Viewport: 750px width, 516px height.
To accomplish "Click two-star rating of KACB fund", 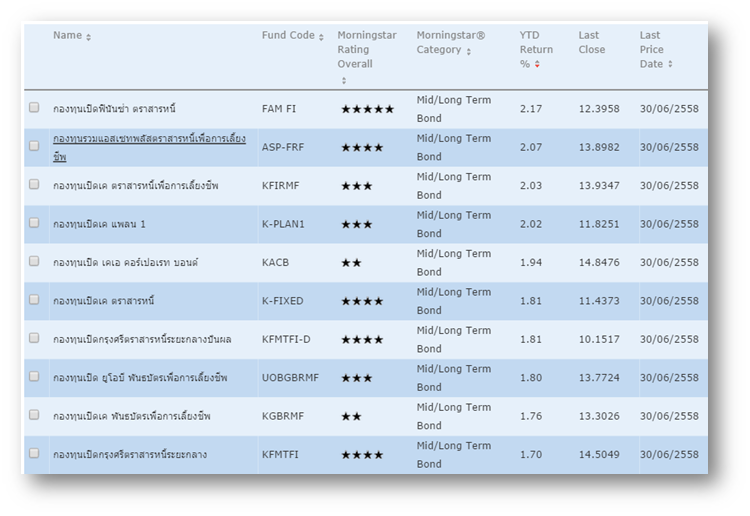I will pos(351,263).
